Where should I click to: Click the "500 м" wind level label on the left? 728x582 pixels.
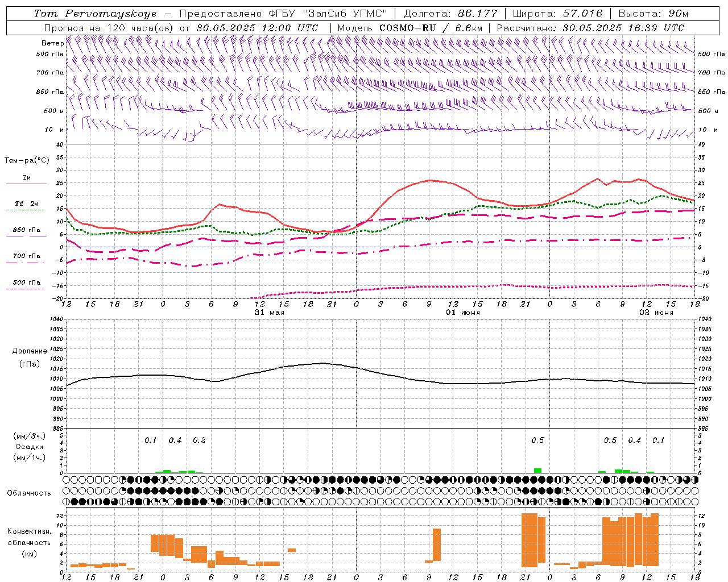(x=54, y=111)
